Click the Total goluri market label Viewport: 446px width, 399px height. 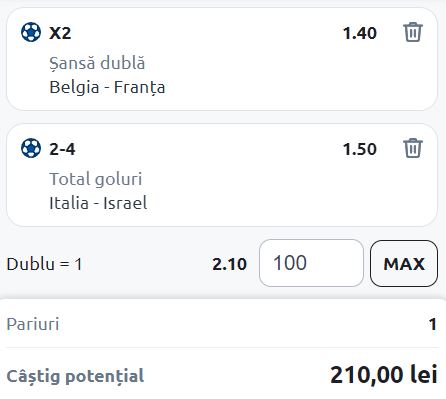click(x=96, y=179)
